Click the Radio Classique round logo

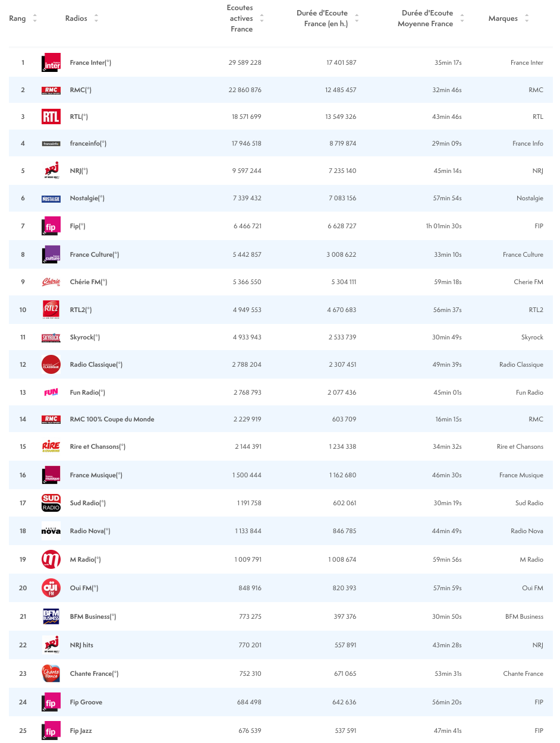[51, 365]
